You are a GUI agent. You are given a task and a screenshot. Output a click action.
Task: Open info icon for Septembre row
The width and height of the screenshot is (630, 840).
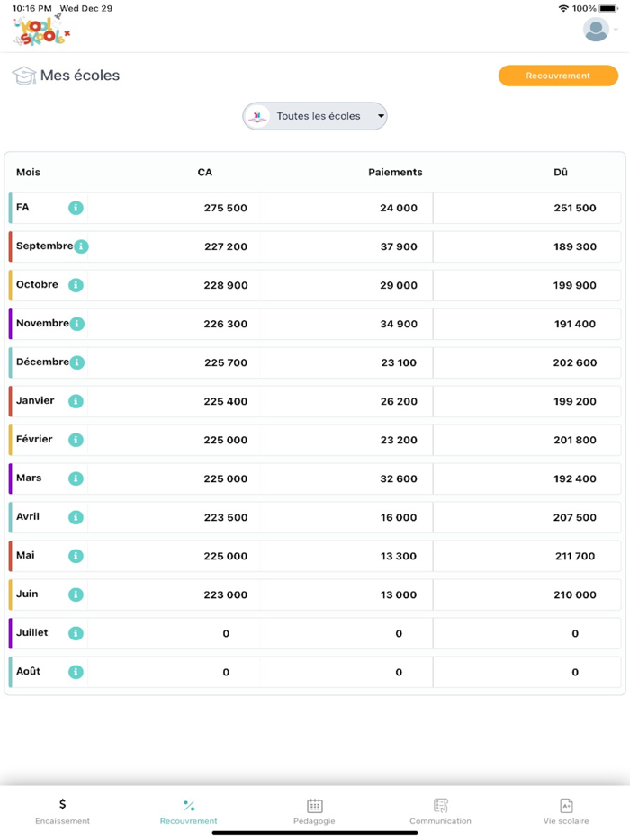[x=81, y=246]
